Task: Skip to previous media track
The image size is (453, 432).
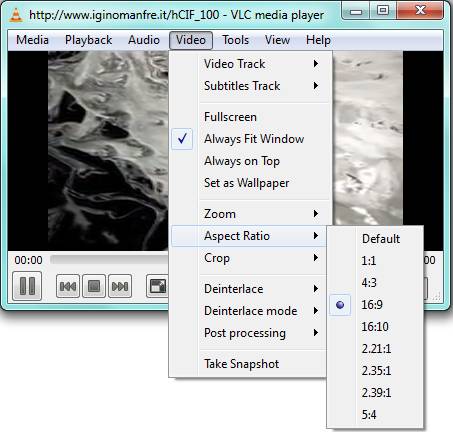Action: [68, 286]
